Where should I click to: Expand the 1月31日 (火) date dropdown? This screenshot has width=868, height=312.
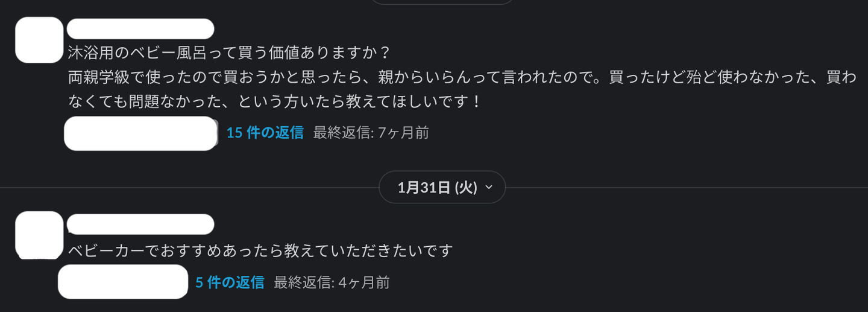click(x=442, y=188)
